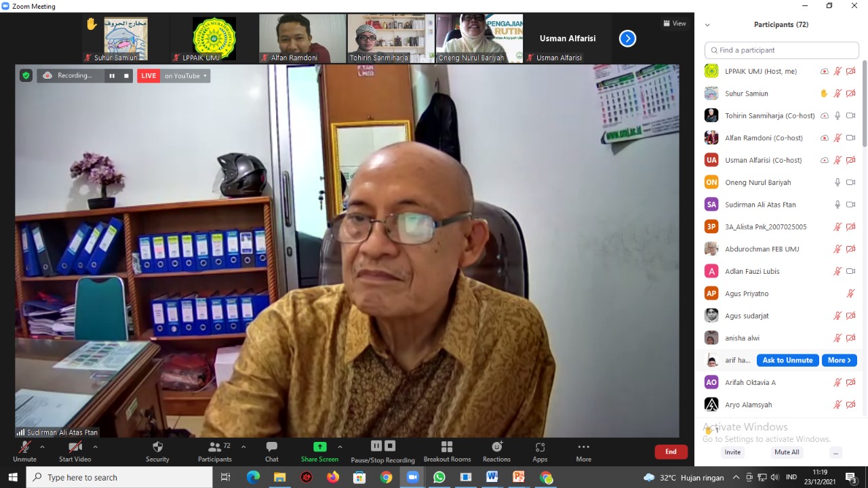Open Microsoft Edge from the taskbar
The width and height of the screenshot is (868, 488).
tap(253, 477)
